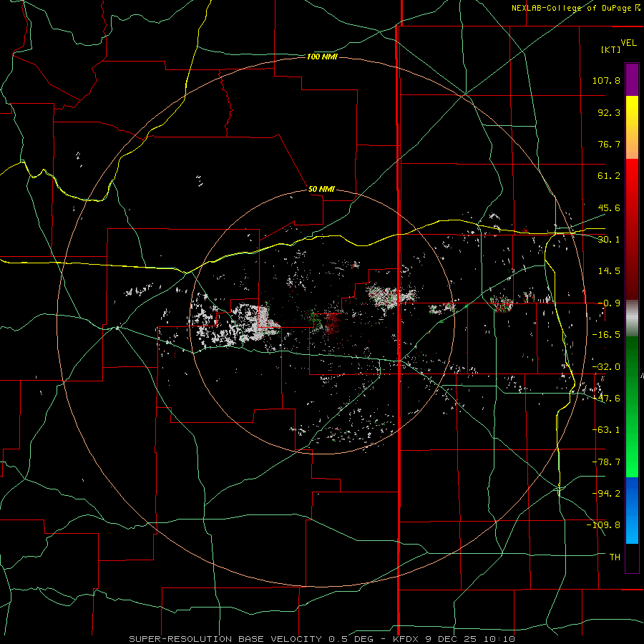Click the Super-Resolution Base Velocity caption
Viewport: 644px width, 644px height.
pos(322,639)
